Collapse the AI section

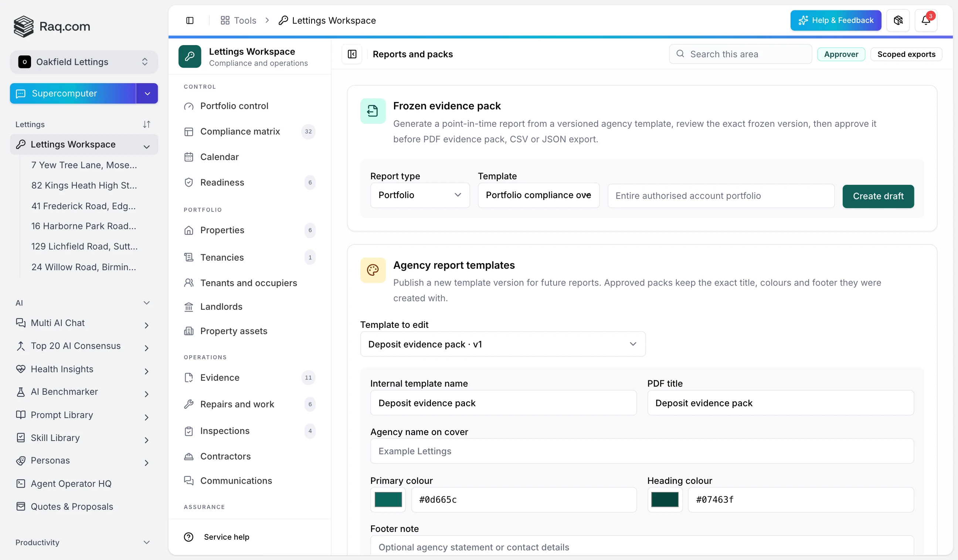(146, 303)
